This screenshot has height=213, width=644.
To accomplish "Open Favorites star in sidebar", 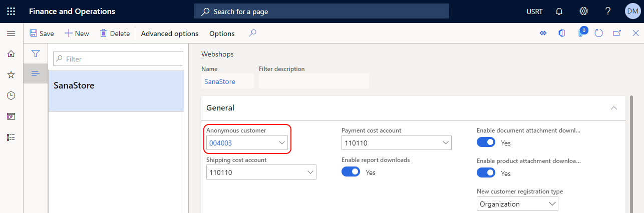I will coord(11,74).
